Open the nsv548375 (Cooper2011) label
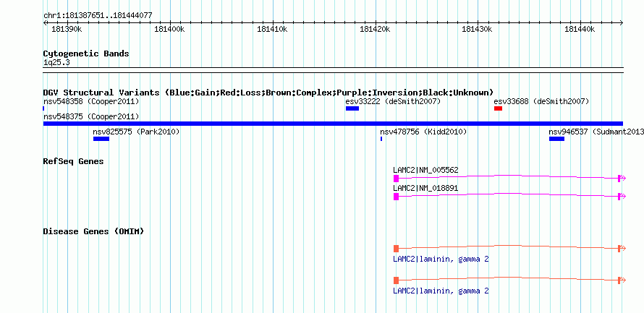 tap(91, 116)
